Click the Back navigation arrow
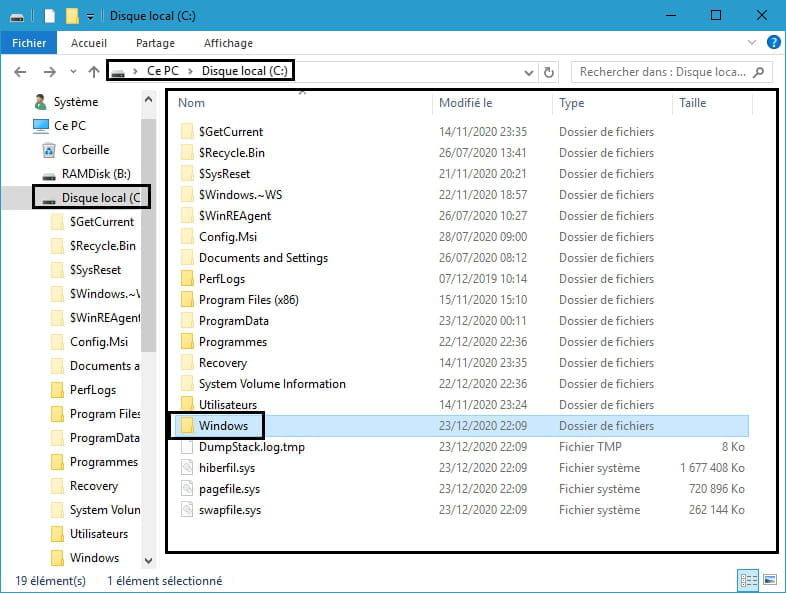The image size is (786, 593). point(20,72)
